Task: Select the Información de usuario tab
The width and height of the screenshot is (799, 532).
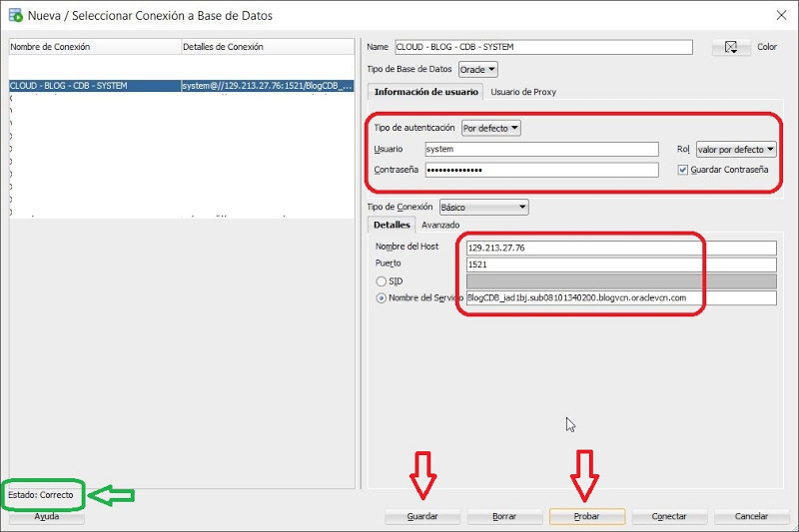Action: [425, 92]
